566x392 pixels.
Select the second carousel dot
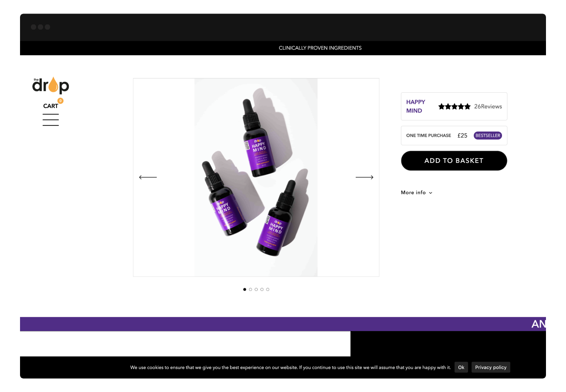tap(250, 289)
